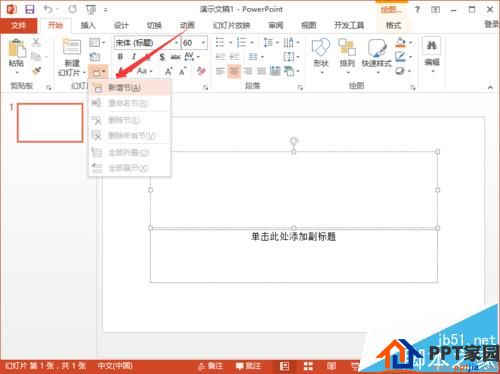
Task: Click the Reset slide icon
Action: point(95,57)
